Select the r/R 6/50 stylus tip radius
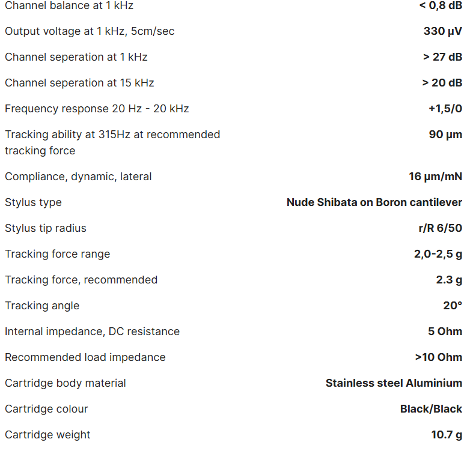 tap(440, 228)
